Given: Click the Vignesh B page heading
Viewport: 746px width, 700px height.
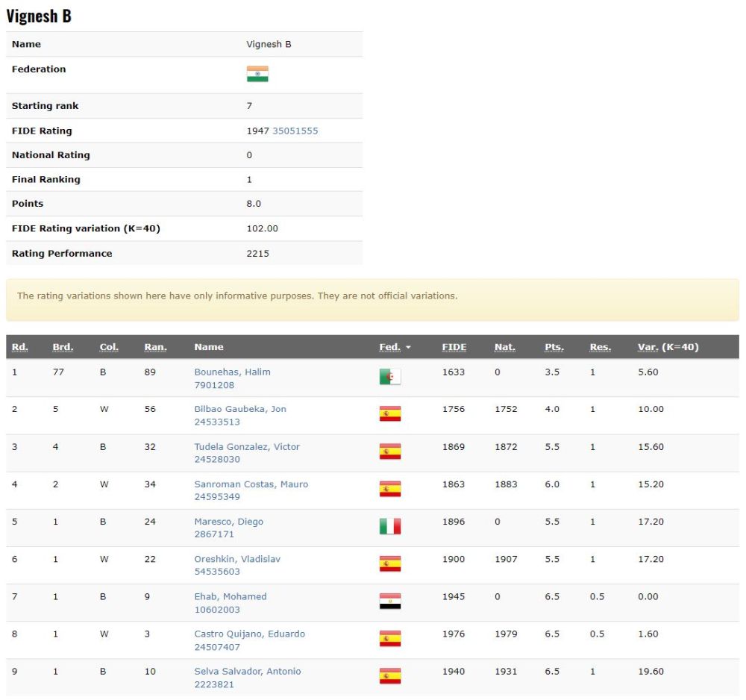Looking at the screenshot, I should tap(39, 16).
